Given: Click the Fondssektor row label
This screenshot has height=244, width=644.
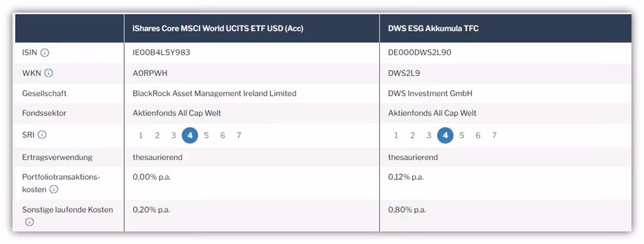Looking at the screenshot, I should (44, 114).
